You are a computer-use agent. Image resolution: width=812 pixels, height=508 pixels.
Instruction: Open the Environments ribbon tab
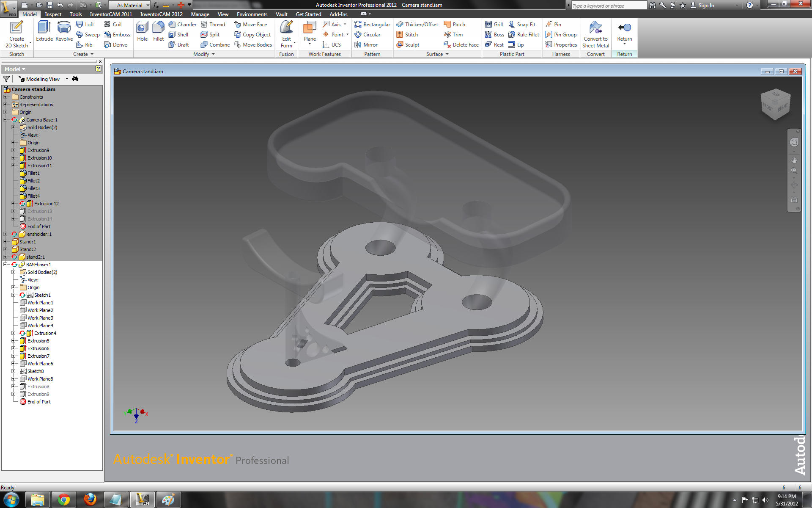[252, 14]
